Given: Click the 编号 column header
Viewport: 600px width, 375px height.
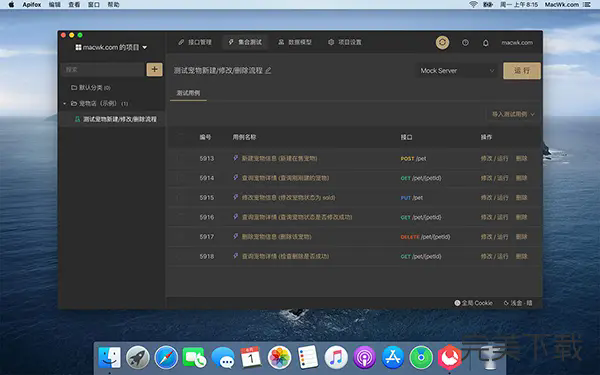Looking at the screenshot, I should (205, 137).
